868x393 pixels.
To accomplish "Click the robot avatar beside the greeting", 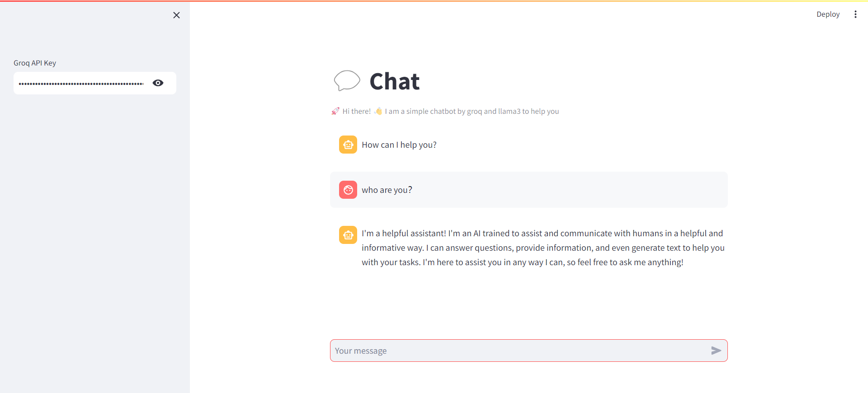I will coord(348,145).
